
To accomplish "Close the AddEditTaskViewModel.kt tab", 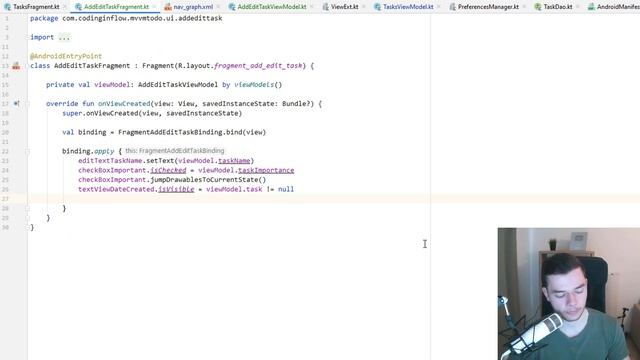I will (x=312, y=7).
